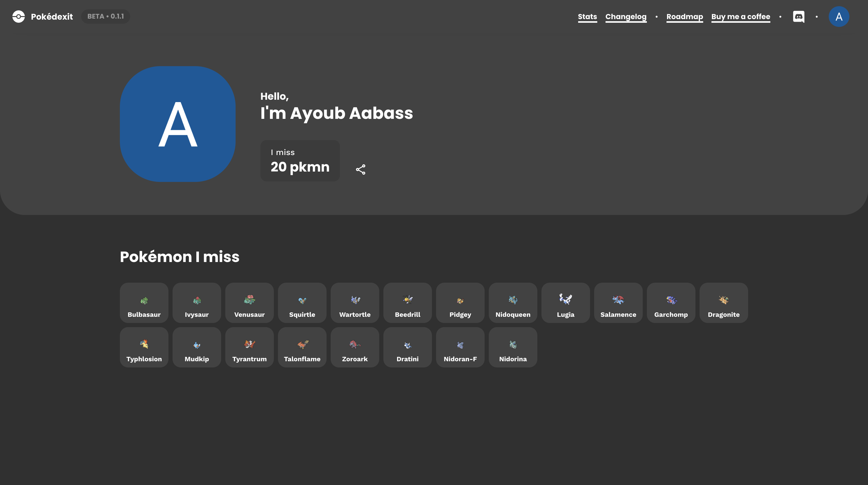Choose the Zoroark card
Screen dimensions: 868x485
[354, 347]
